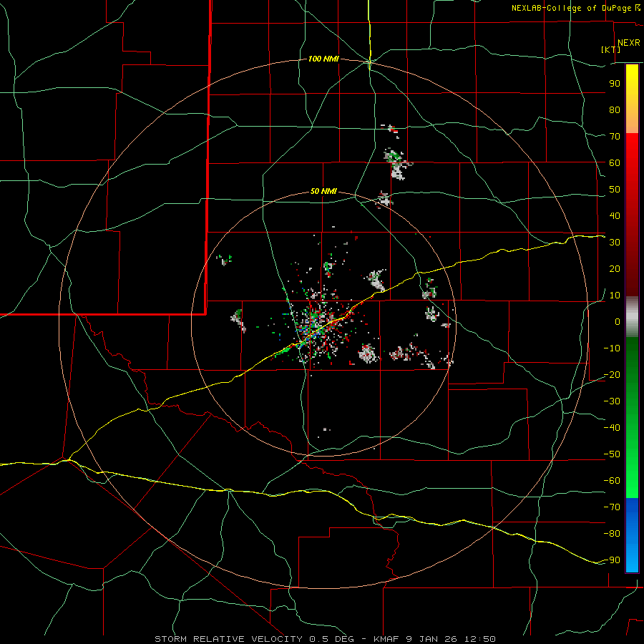Click the 100 NMI range ring label
The image size is (644, 644).
[323, 59]
